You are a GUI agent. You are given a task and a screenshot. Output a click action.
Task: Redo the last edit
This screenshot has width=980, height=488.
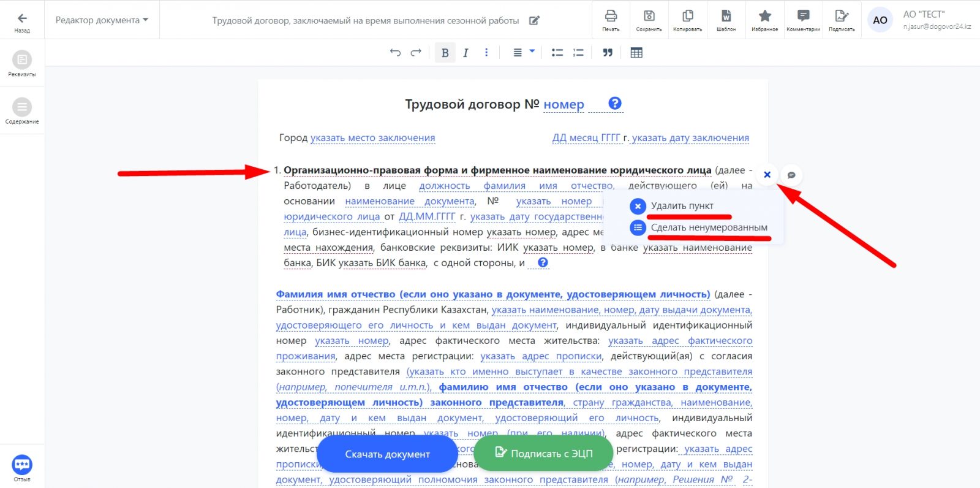(x=416, y=53)
